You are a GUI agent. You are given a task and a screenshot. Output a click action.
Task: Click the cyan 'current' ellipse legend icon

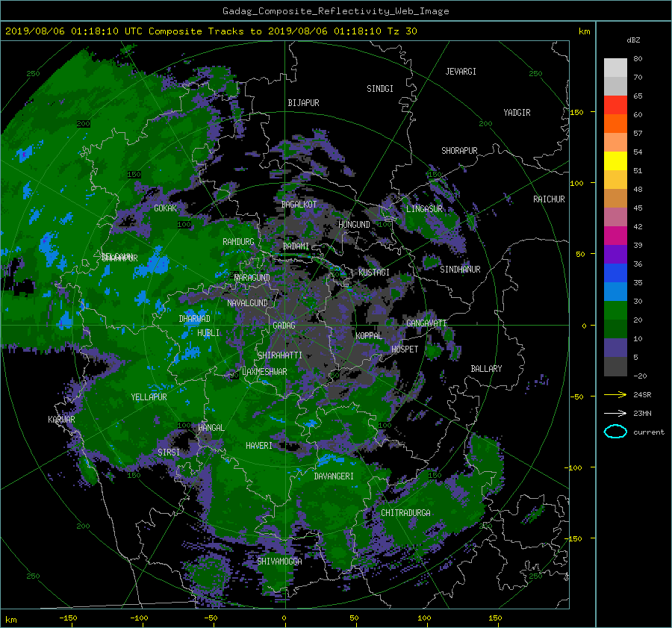(615, 432)
